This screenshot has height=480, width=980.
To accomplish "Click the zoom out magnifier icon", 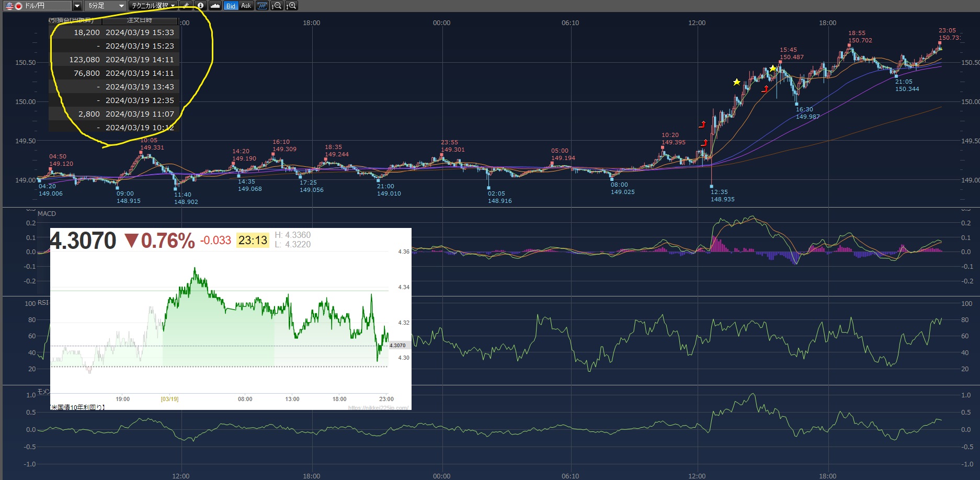I will point(277,6).
